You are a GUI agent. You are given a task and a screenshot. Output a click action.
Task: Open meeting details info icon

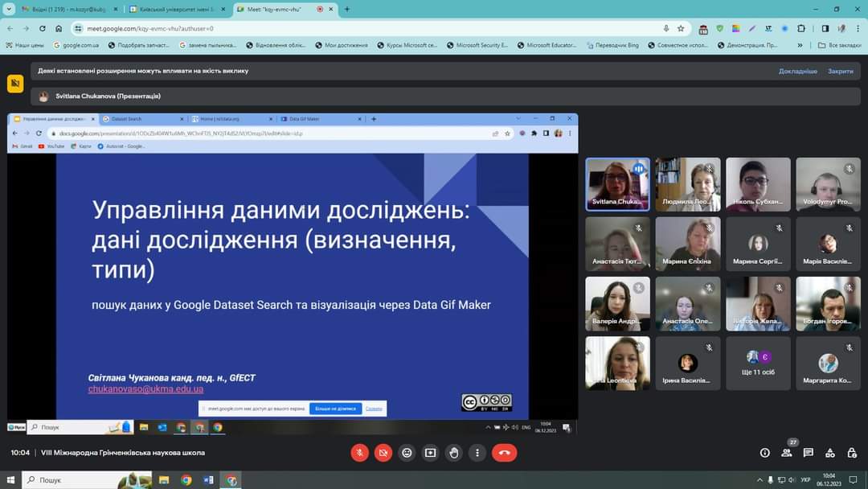pos(765,453)
